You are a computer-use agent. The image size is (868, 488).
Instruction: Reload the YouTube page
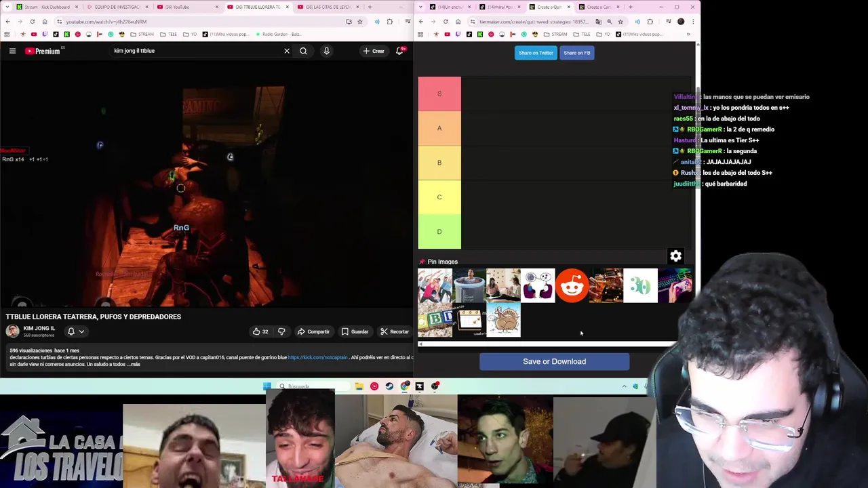click(x=32, y=22)
